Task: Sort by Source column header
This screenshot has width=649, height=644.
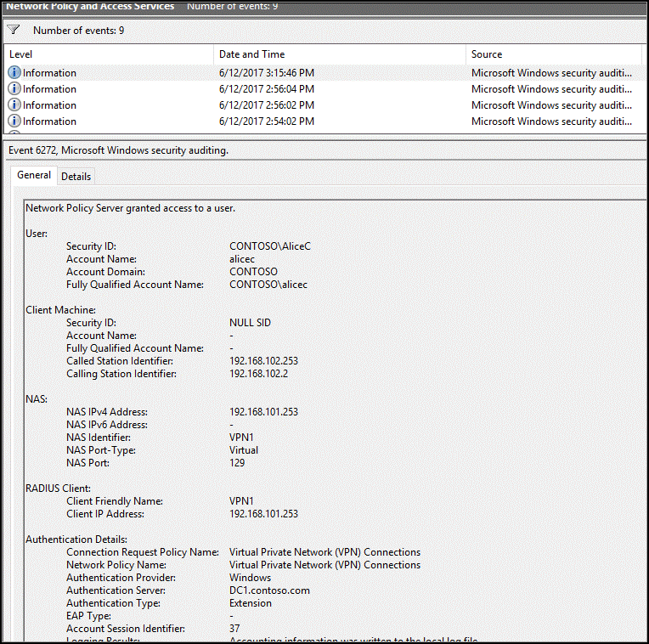Action: 554,54
